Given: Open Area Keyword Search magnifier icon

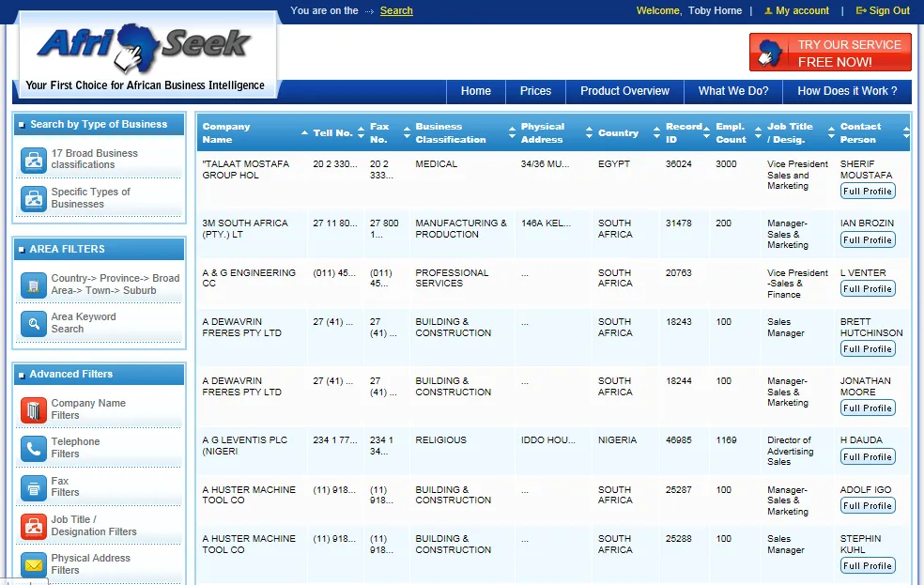Looking at the screenshot, I should pos(34,323).
